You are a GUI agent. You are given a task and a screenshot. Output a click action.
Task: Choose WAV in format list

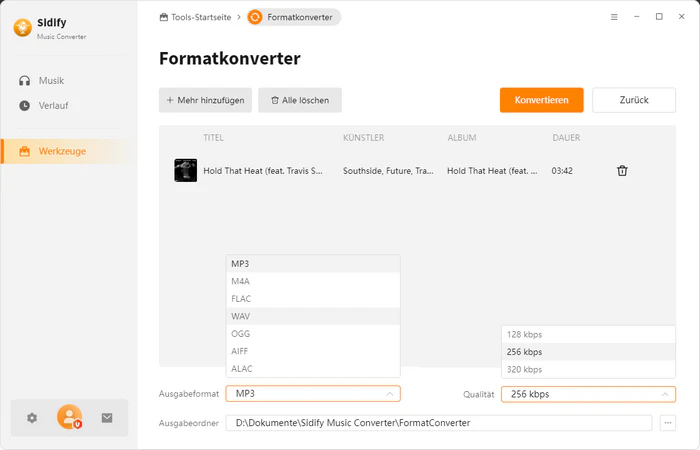pos(313,316)
